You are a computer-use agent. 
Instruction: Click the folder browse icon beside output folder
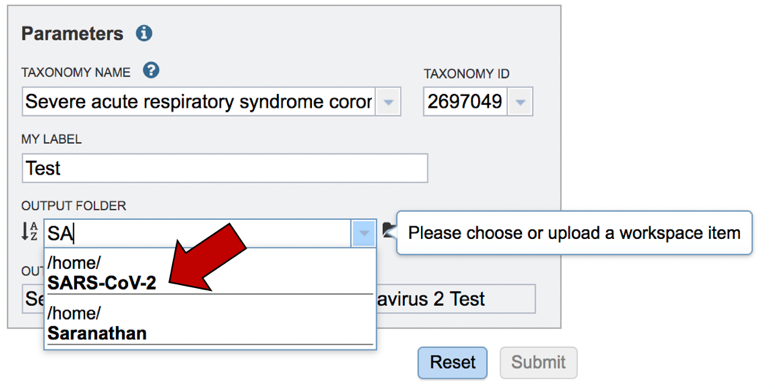tap(389, 230)
